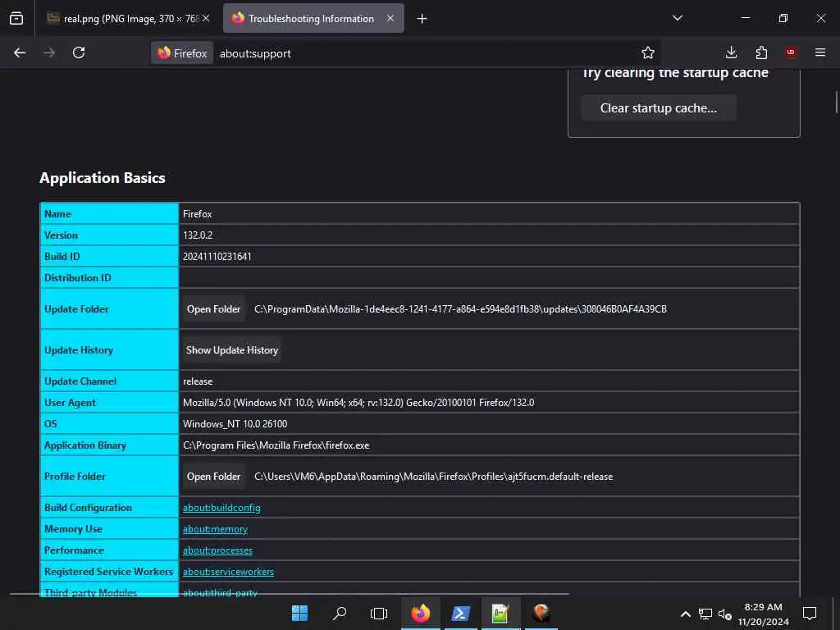
Task: Open the green notepad taskbar app
Action: [500, 613]
